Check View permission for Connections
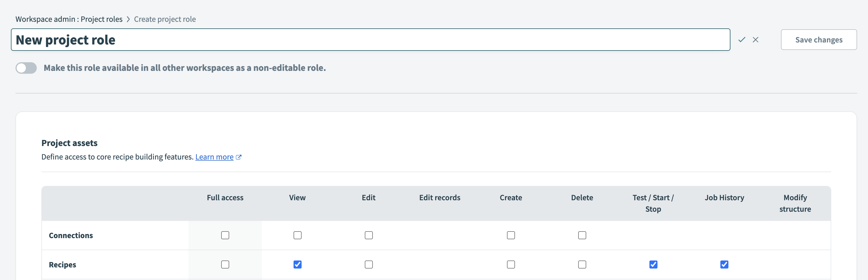 coord(297,235)
